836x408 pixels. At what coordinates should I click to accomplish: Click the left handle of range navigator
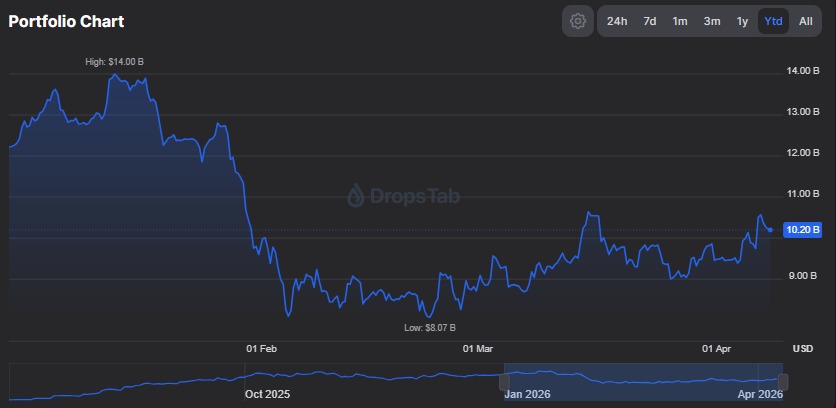(504, 381)
